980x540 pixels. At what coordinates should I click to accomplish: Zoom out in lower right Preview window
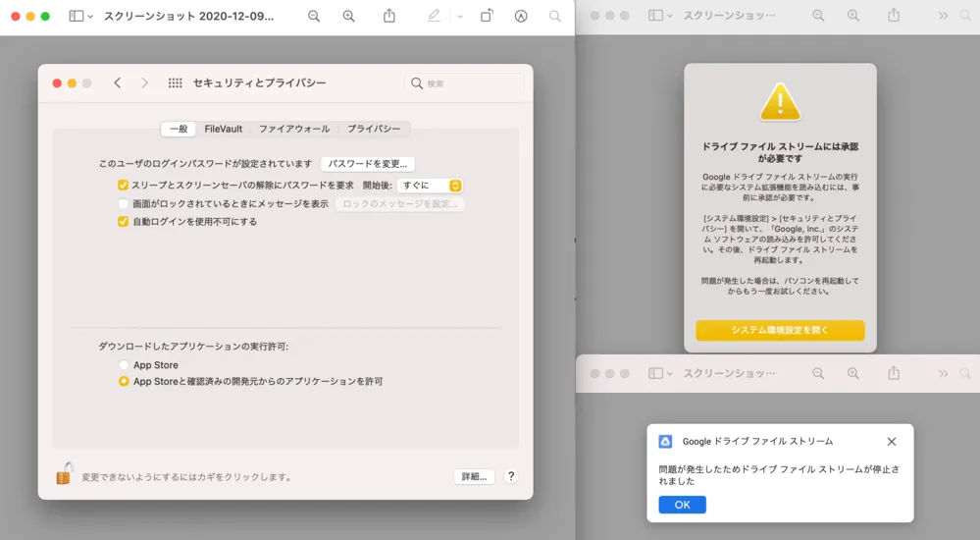[818, 373]
